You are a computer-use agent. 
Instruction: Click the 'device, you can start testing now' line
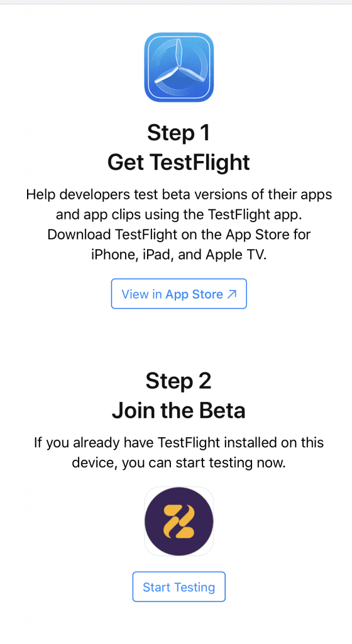[x=179, y=463]
